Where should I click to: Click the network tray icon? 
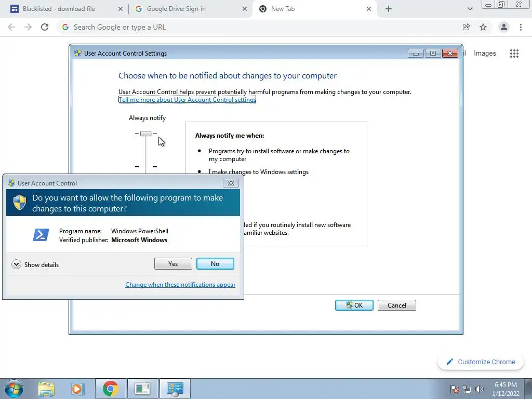pos(467,389)
